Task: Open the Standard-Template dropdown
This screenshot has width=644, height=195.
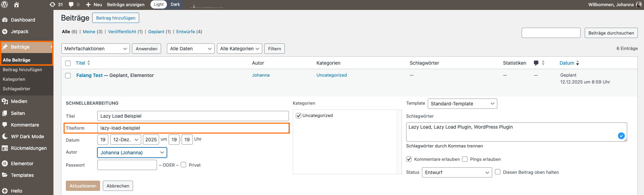Action: (462, 104)
